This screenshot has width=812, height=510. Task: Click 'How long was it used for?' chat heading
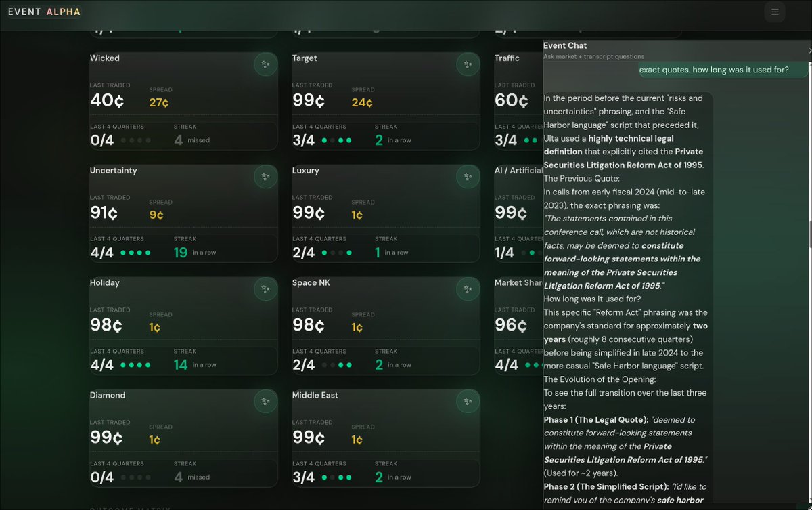tap(593, 299)
